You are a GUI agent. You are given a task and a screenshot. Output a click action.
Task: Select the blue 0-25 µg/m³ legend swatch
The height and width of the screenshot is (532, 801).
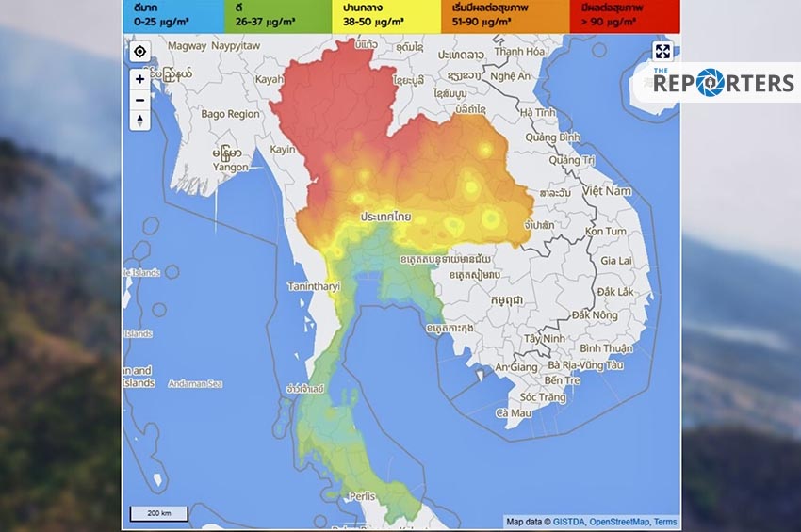[x=172, y=16]
